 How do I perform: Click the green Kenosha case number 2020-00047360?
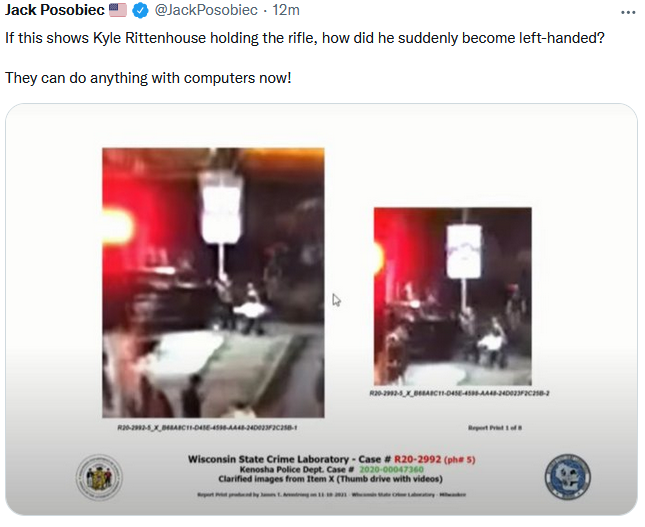[x=391, y=469]
